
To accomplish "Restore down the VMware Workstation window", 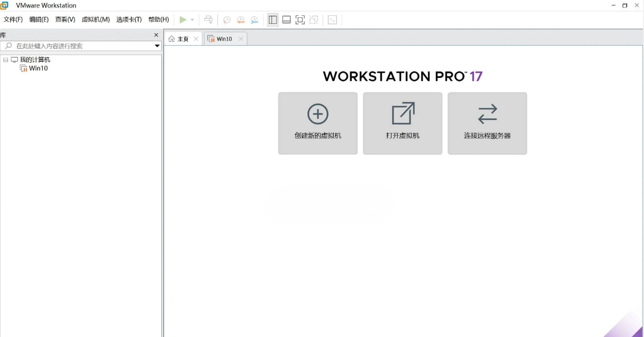I will point(625,5).
